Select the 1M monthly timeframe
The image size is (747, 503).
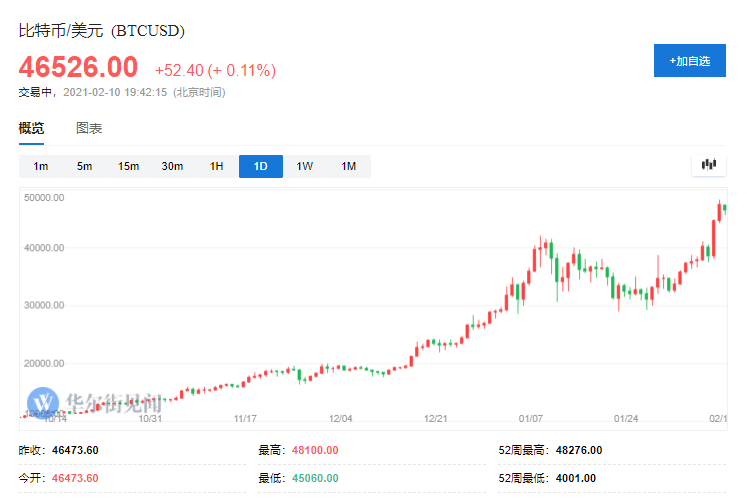(348, 167)
